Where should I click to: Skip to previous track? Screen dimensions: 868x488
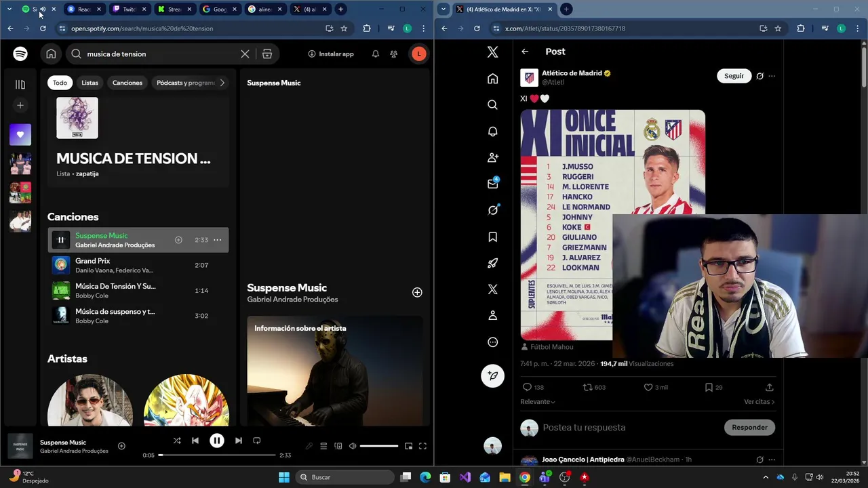coord(195,441)
